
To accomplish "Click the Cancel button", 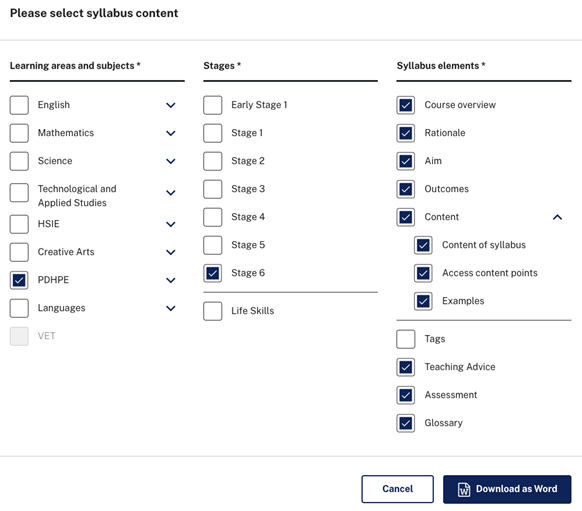I will coord(398,489).
